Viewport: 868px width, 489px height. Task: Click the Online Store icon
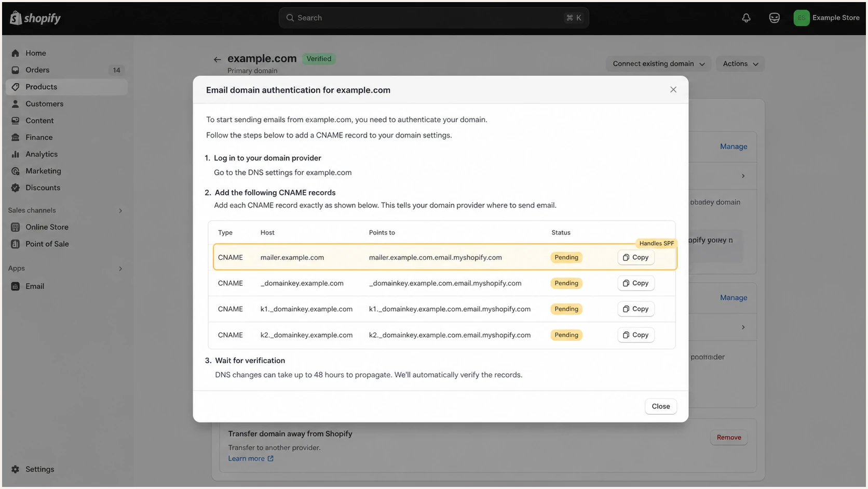coord(16,227)
